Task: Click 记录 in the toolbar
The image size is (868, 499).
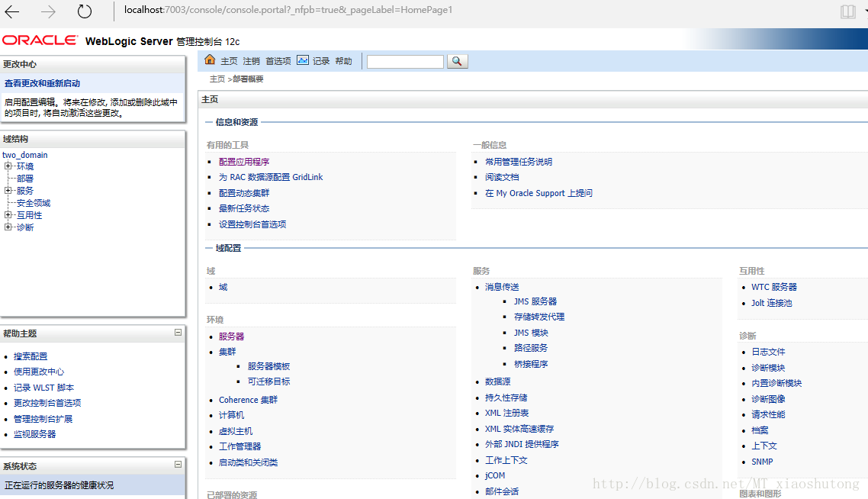Action: tap(321, 61)
